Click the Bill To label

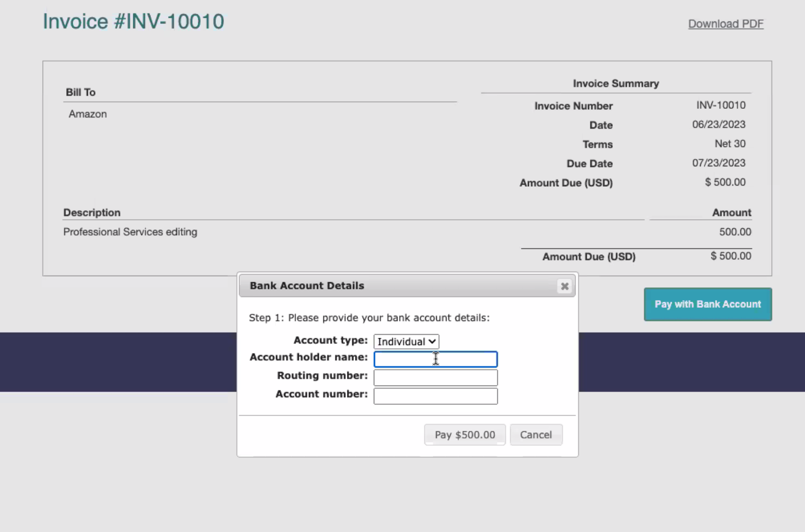click(80, 92)
